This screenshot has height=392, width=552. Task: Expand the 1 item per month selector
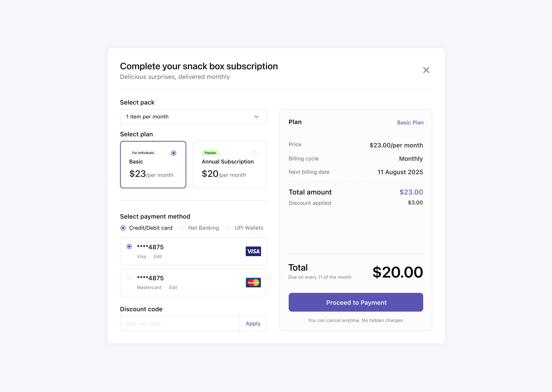click(x=193, y=117)
